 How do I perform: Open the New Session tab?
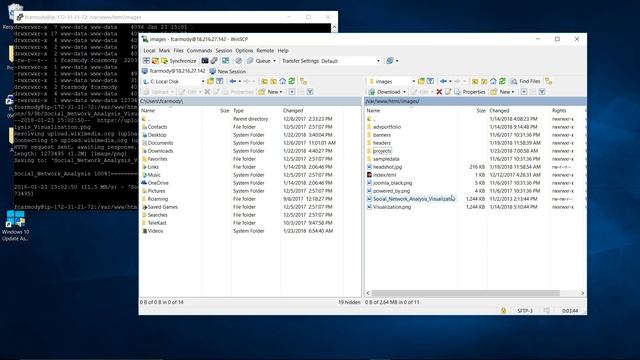click(x=228, y=71)
